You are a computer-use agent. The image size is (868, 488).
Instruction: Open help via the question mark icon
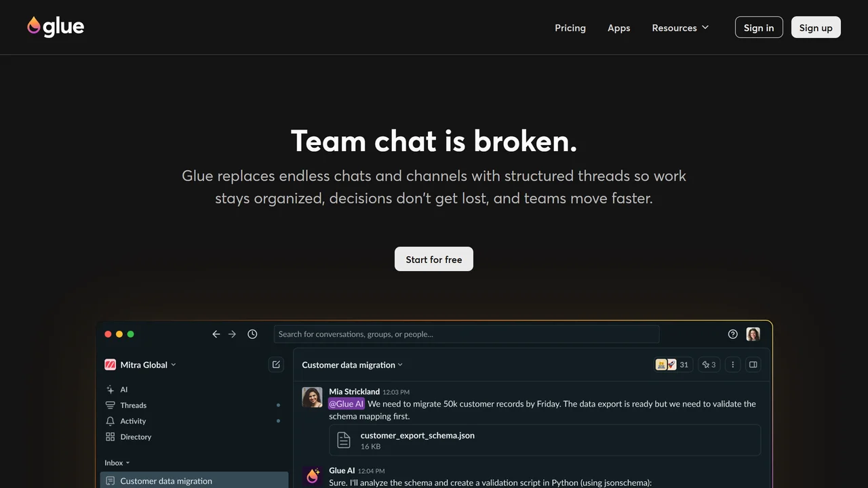pyautogui.click(x=732, y=334)
